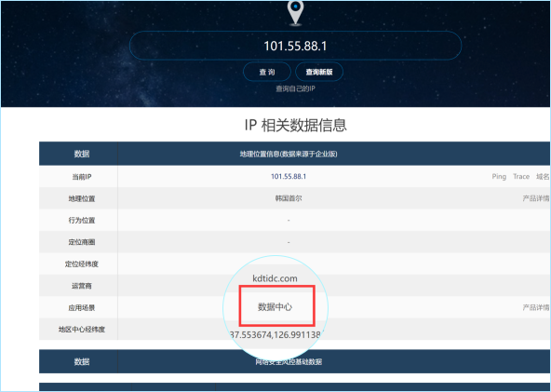
Task: Open the 域名 link in 当前IP row
Action: (x=543, y=177)
